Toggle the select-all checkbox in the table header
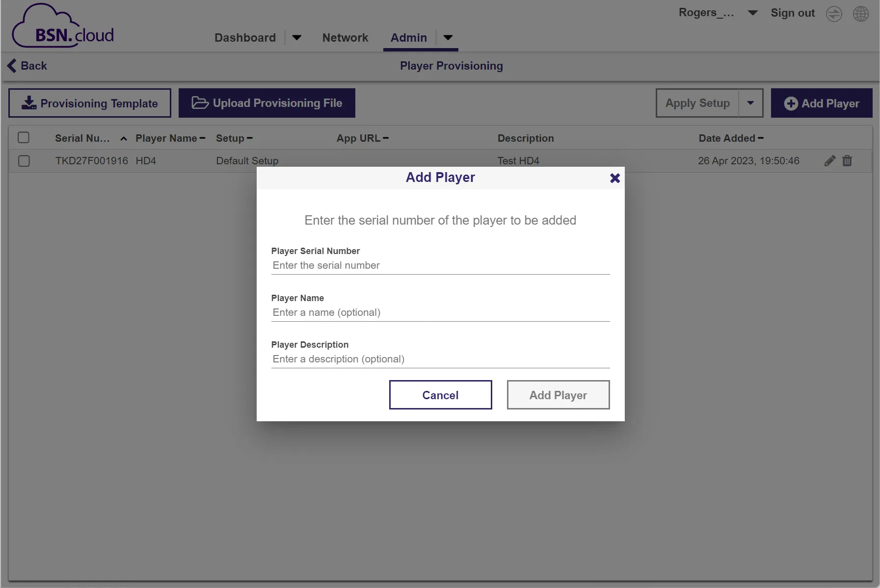Viewport: 880px width, 588px height. (x=24, y=138)
